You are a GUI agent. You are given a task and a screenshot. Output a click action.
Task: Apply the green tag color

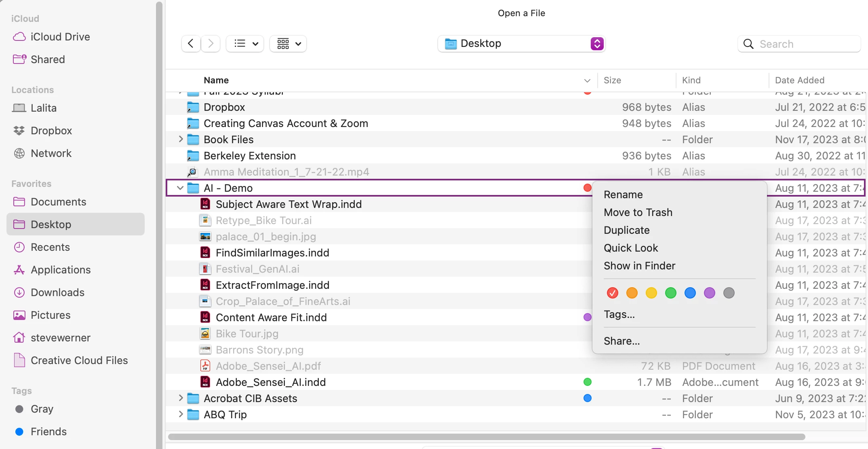pos(670,293)
